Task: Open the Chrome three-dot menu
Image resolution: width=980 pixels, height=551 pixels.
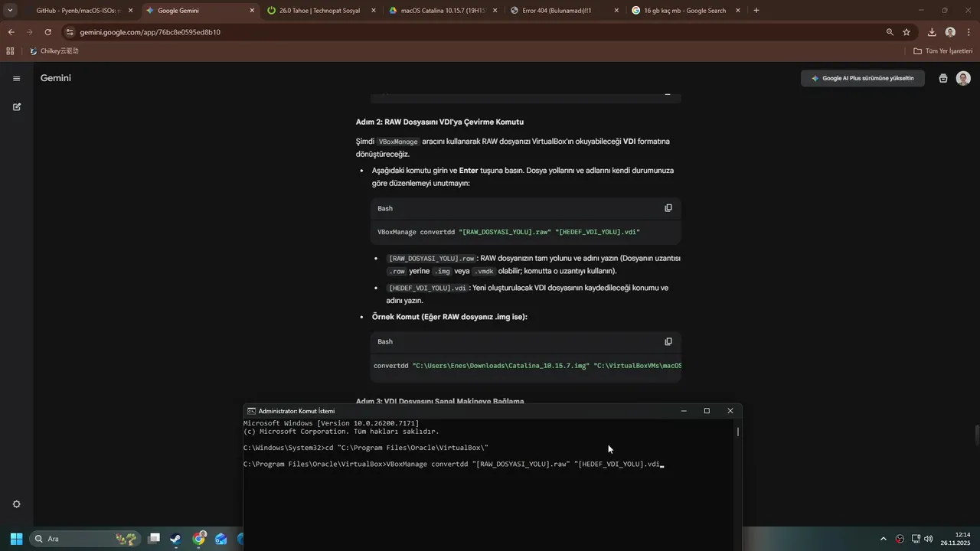Action: click(969, 32)
